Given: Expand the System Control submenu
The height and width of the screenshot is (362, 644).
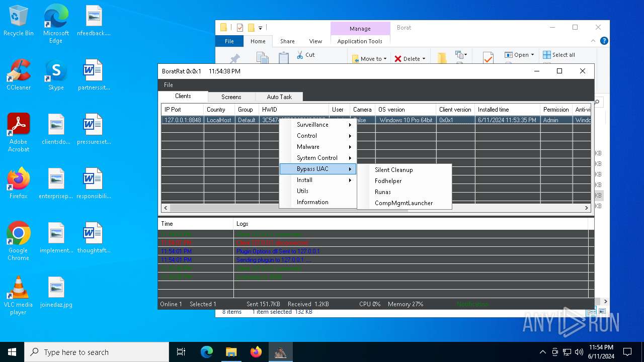Looking at the screenshot, I should tap(318, 158).
